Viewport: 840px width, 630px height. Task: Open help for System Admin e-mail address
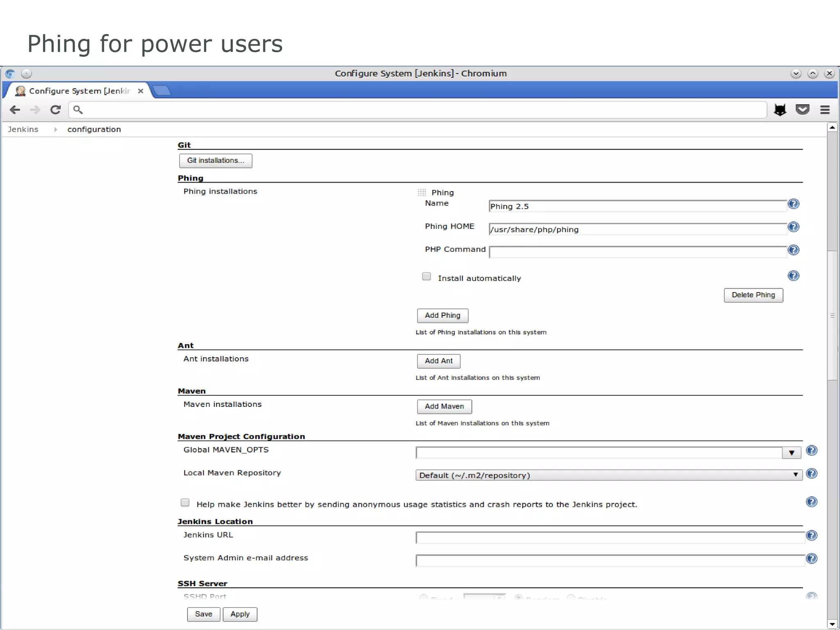point(812,559)
